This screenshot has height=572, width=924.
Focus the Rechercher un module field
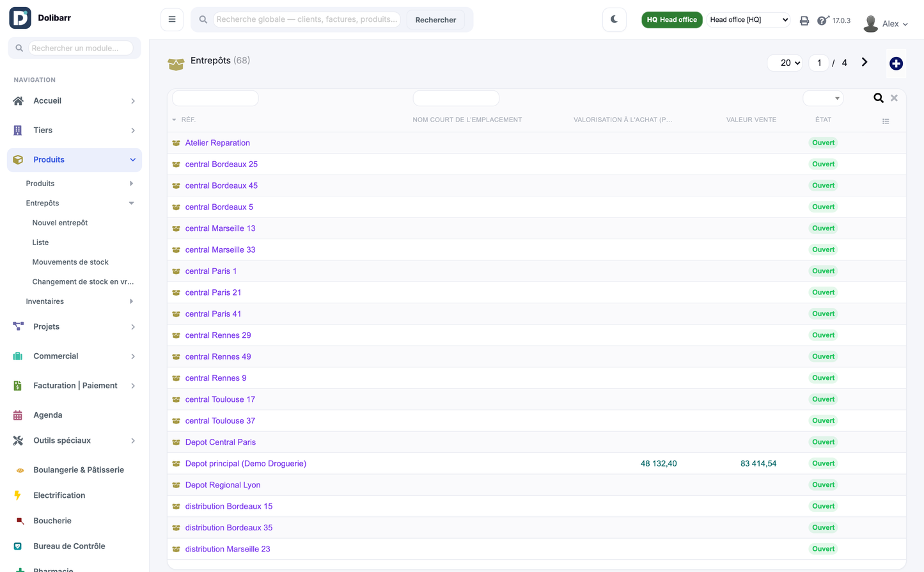pos(81,48)
